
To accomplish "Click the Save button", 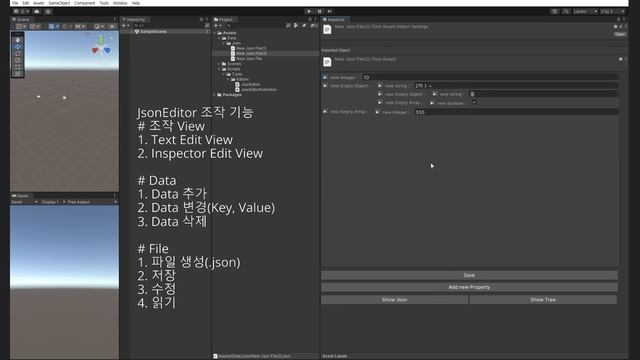I will click(x=469, y=275).
